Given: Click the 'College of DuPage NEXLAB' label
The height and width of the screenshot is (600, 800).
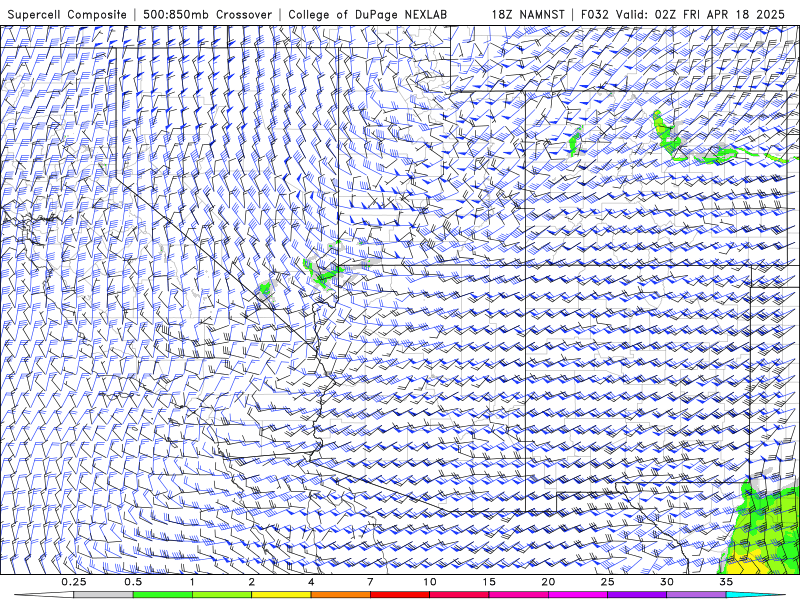Looking at the screenshot, I should [x=367, y=14].
